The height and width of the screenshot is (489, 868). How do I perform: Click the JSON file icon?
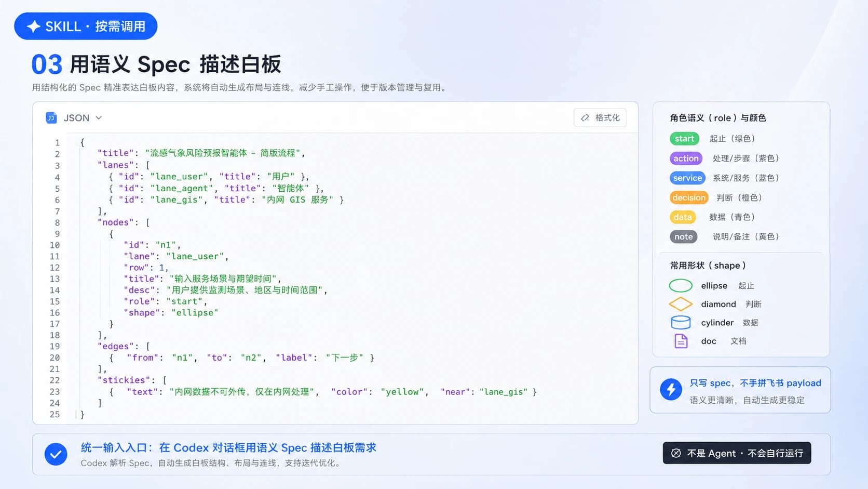[x=51, y=118]
